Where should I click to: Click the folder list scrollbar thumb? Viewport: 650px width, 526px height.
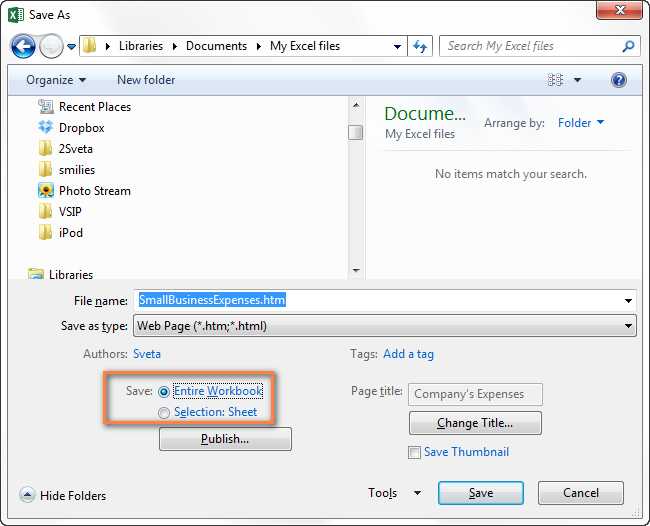coord(355,133)
